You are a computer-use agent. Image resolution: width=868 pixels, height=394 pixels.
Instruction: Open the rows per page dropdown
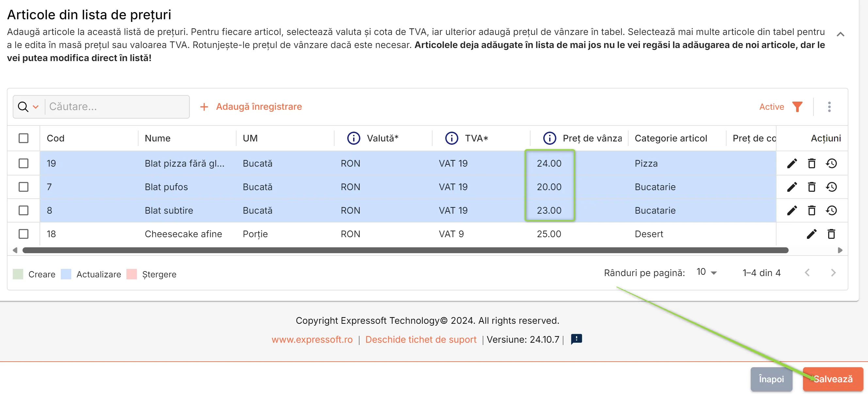click(707, 272)
